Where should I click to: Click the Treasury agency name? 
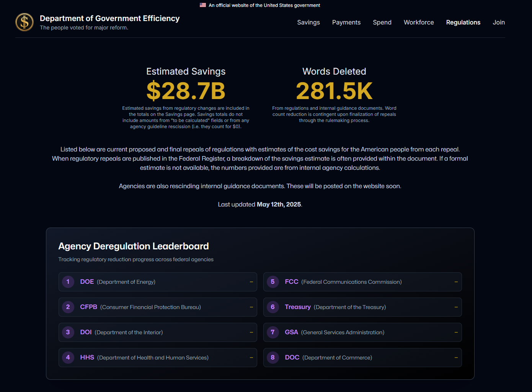point(298,307)
